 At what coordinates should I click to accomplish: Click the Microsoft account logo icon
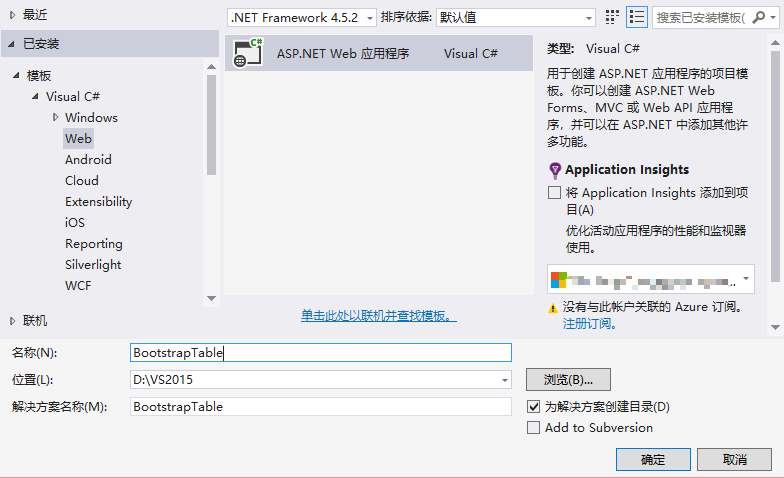558,280
